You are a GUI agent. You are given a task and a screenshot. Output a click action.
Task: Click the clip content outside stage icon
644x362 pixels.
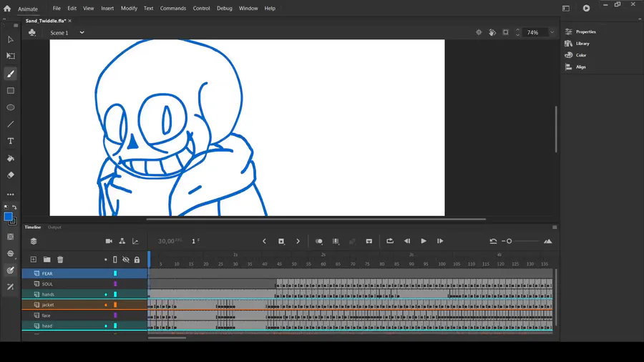pyautogui.click(x=506, y=32)
